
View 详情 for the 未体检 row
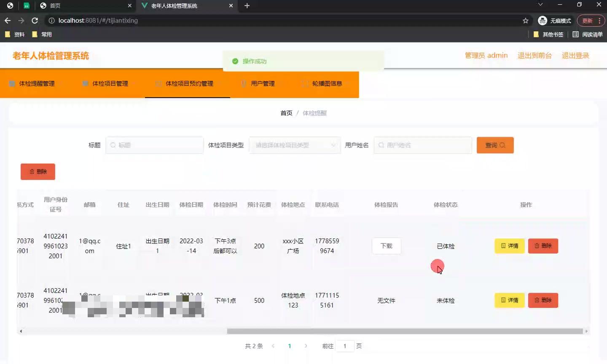point(510,300)
